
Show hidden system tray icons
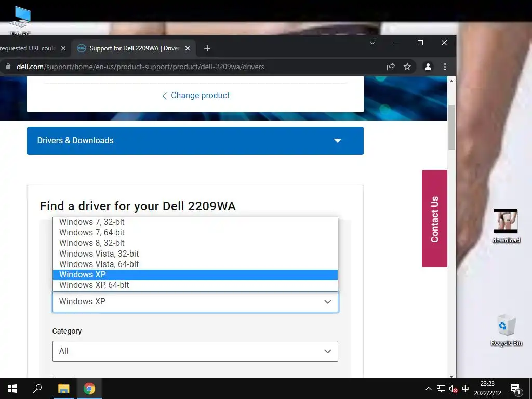click(429, 389)
